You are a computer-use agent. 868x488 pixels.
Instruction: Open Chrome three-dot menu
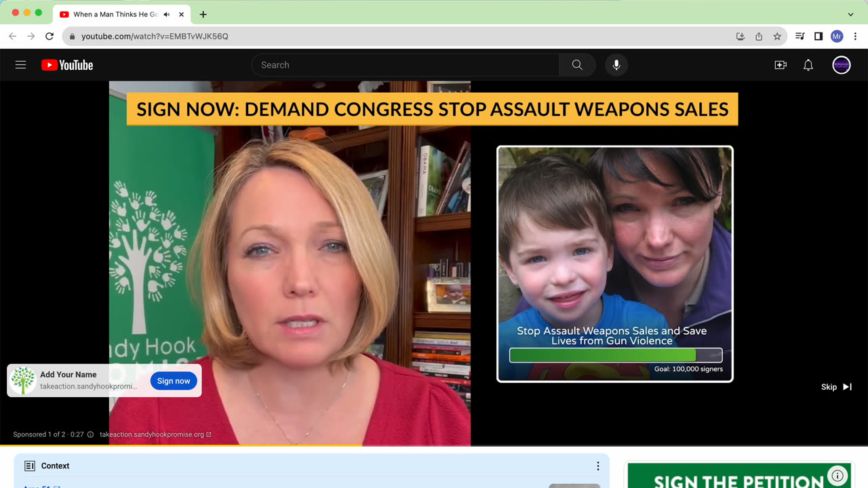click(x=854, y=36)
